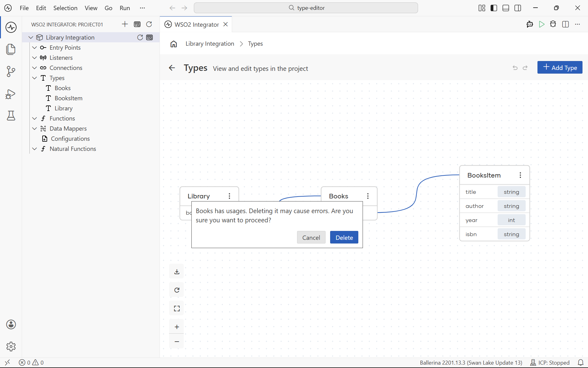Toggle the primary side bar layout icon
Screen dimensions: 588x368
tap(494, 8)
